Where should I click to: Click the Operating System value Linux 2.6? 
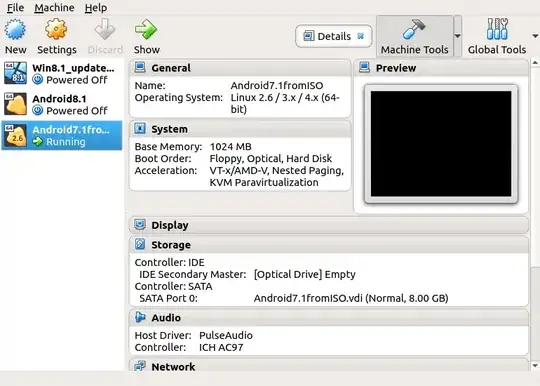[285, 103]
